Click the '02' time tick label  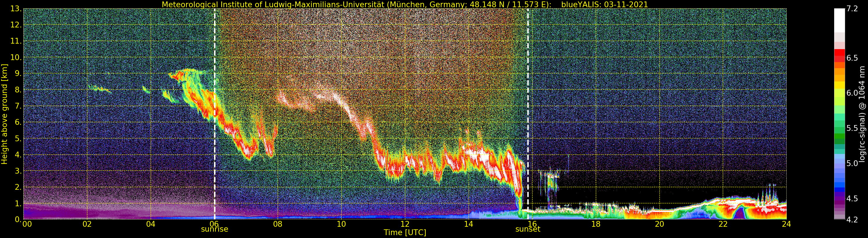87,224
